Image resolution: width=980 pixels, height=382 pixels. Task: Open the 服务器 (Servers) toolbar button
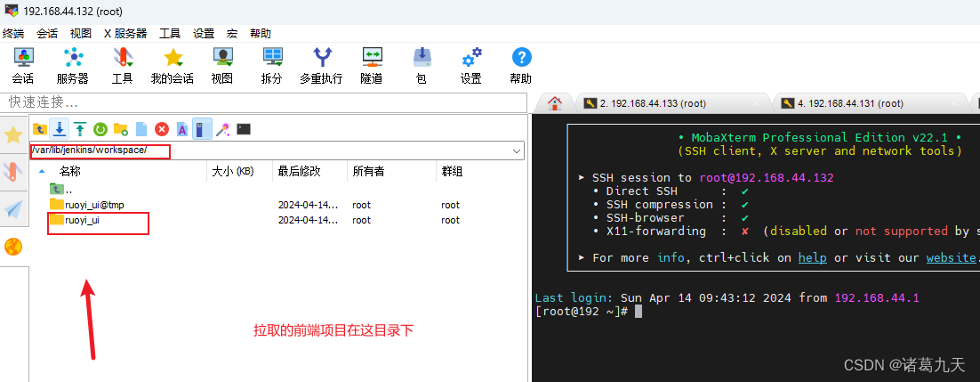pos(73,66)
